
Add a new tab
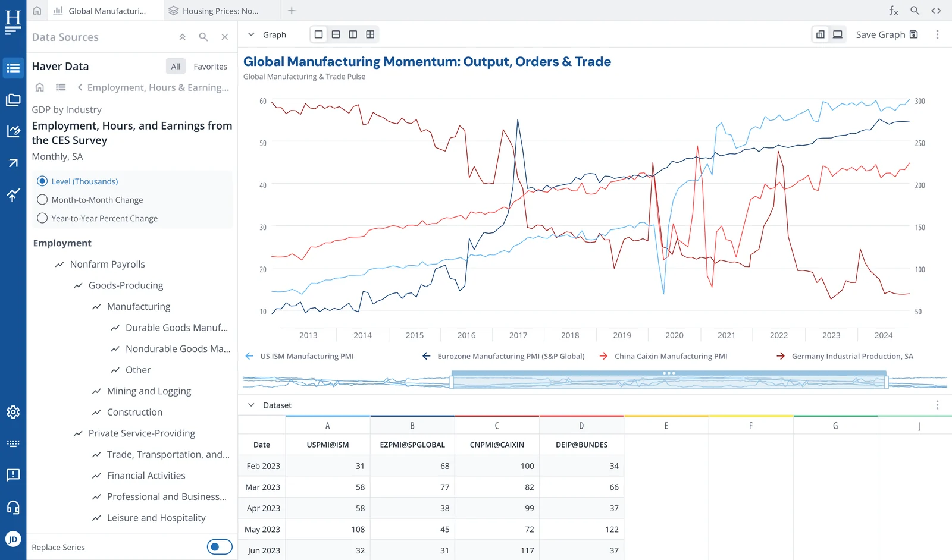coord(292,11)
